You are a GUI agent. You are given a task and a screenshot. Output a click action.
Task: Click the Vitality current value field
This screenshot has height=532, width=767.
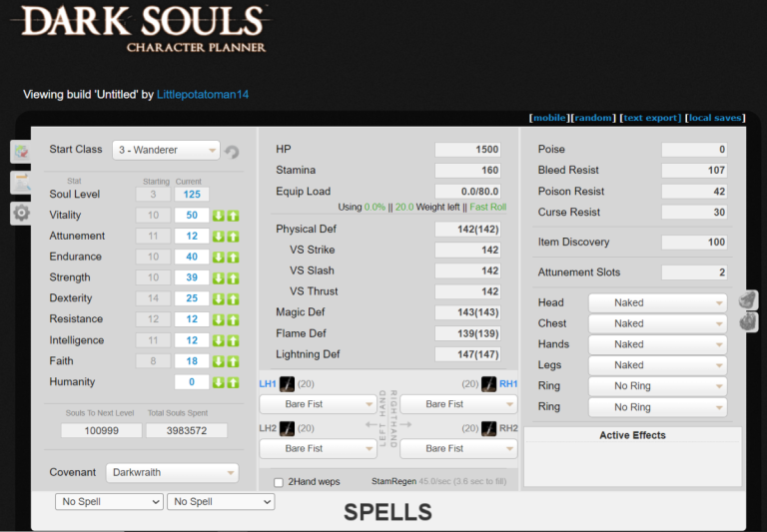[192, 216]
